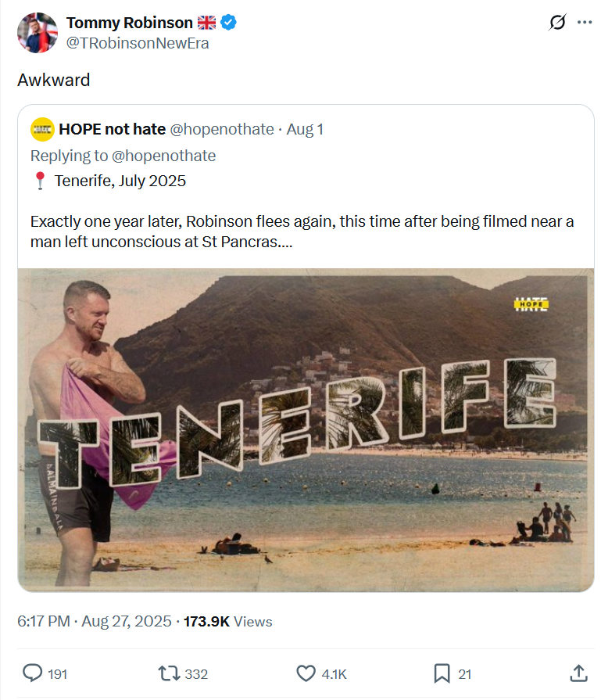
Task: Click the reply speech bubble icon
Action: click(x=32, y=673)
